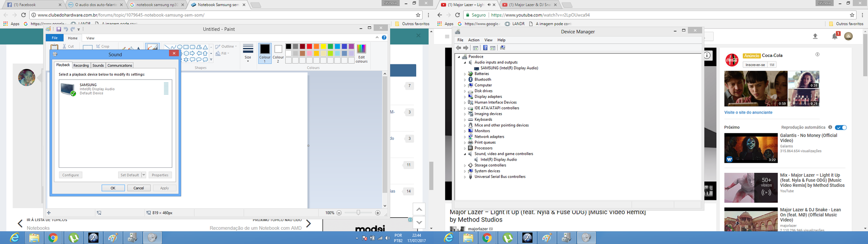Switch to Communications tab in Sound dialog
The image size is (868, 244).
[x=120, y=65]
